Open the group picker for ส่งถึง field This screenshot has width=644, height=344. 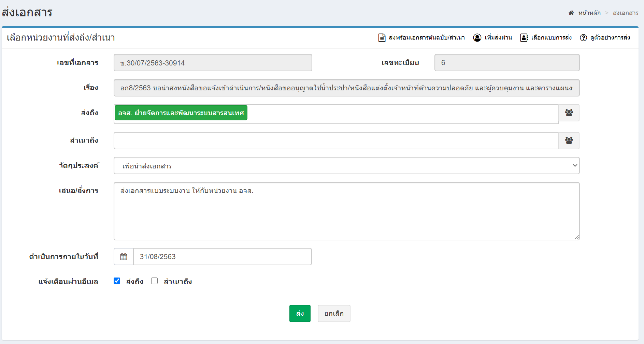[569, 113]
